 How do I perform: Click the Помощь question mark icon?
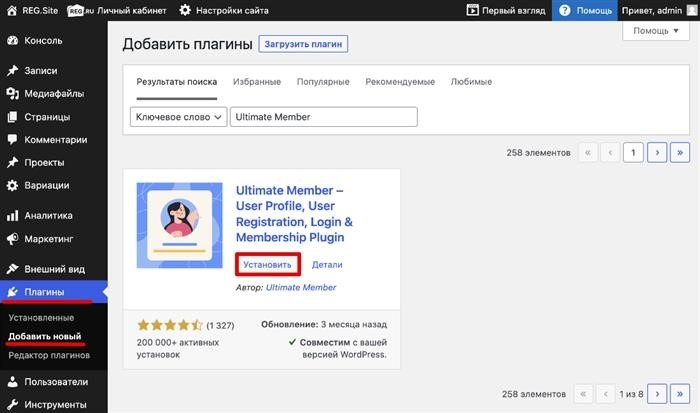(564, 10)
